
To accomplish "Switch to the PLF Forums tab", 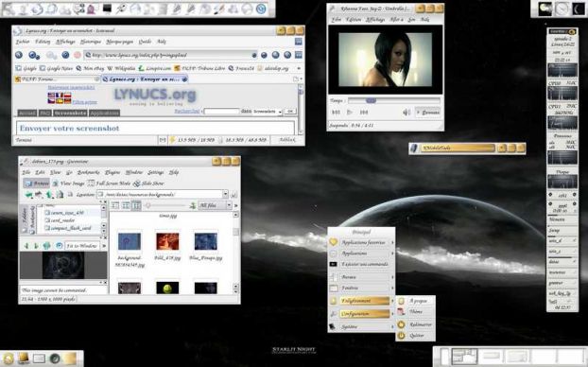I will point(57,79).
